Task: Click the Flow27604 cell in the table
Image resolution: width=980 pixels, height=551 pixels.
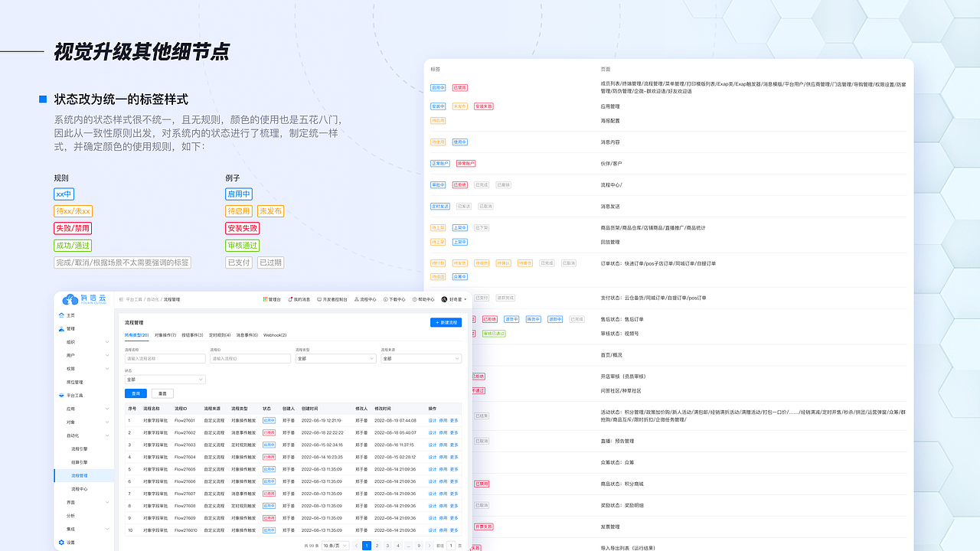Action: [x=185, y=457]
